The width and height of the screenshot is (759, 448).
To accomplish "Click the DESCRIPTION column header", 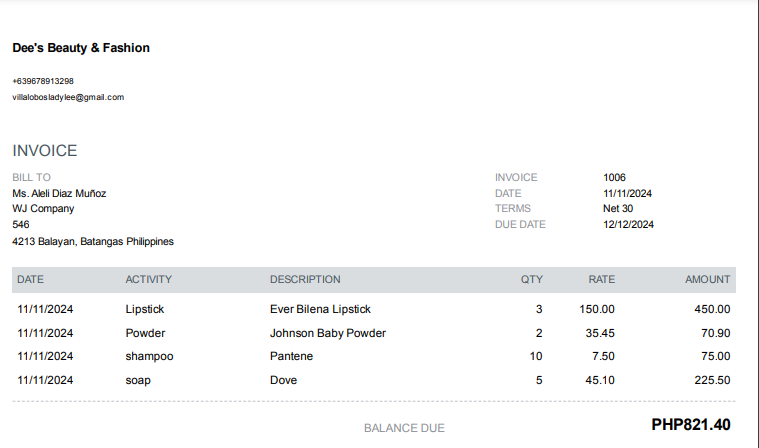I will (x=305, y=280).
